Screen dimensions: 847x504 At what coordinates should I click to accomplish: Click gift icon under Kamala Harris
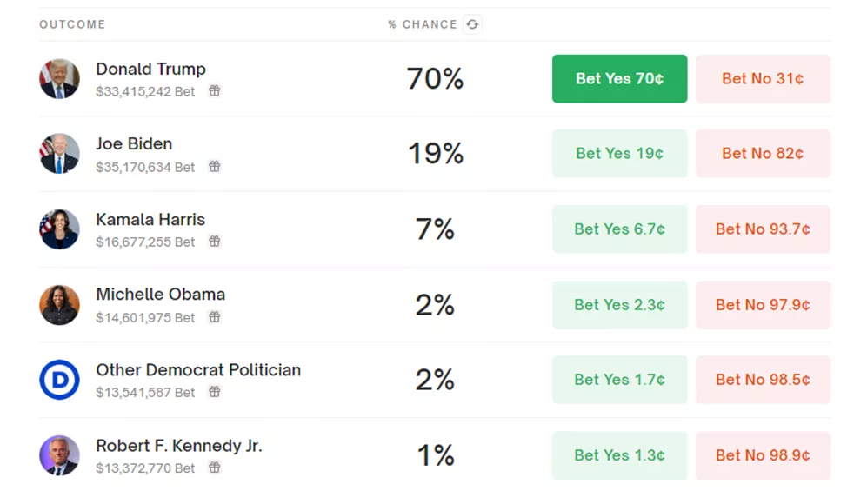(x=214, y=242)
